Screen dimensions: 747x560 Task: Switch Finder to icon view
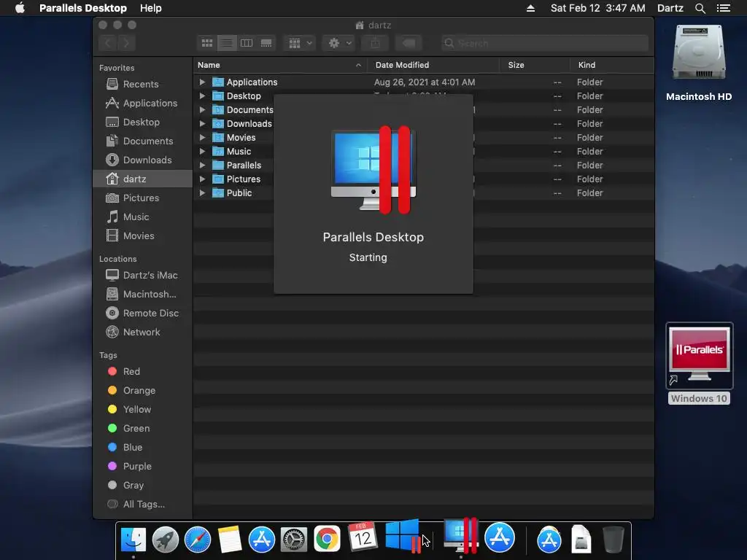tap(207, 43)
